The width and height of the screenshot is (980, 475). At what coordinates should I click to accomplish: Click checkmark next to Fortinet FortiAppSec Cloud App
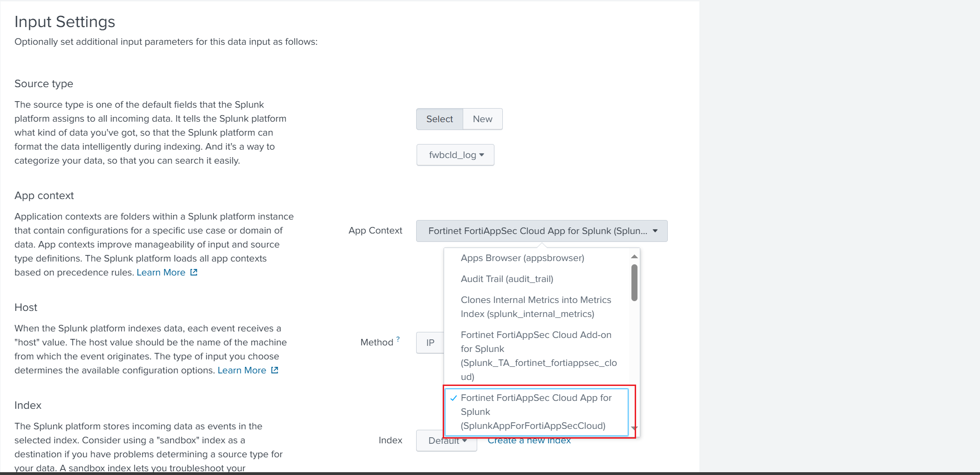(x=453, y=398)
